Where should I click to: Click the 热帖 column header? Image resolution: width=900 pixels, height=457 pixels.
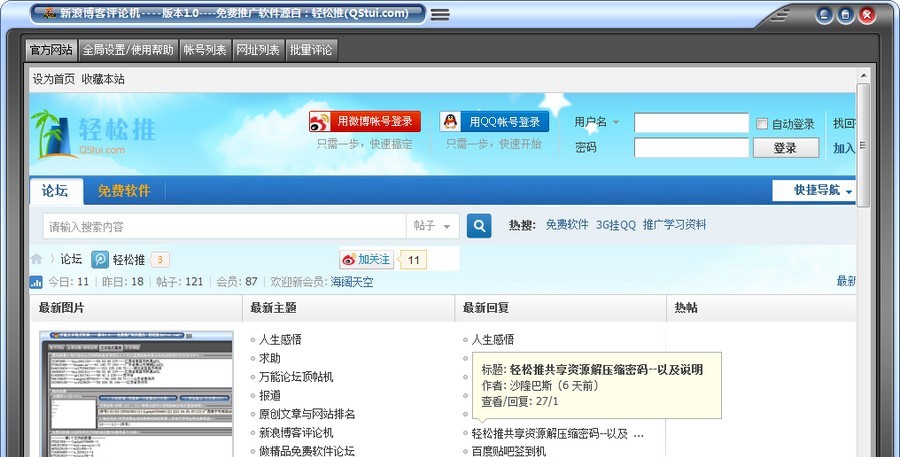[686, 308]
